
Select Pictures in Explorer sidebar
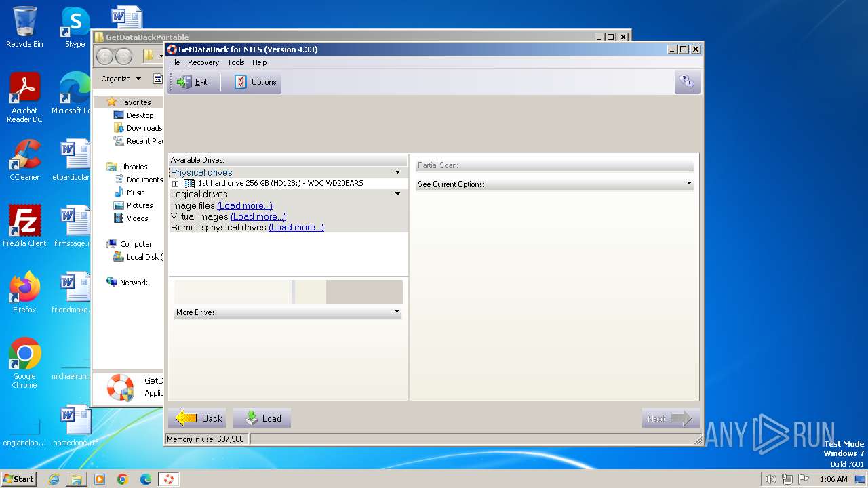[x=140, y=205]
